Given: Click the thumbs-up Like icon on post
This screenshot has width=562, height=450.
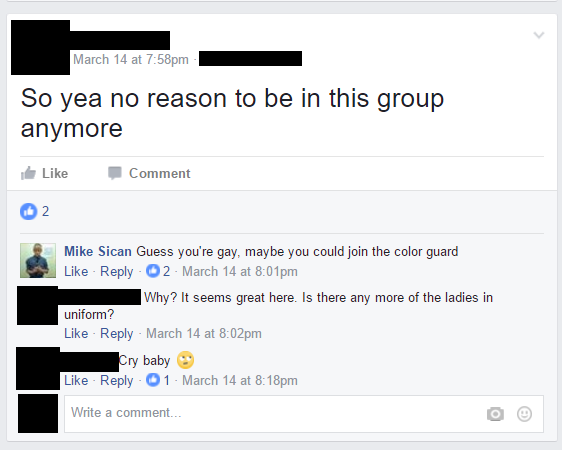Looking at the screenshot, I should [x=28, y=173].
